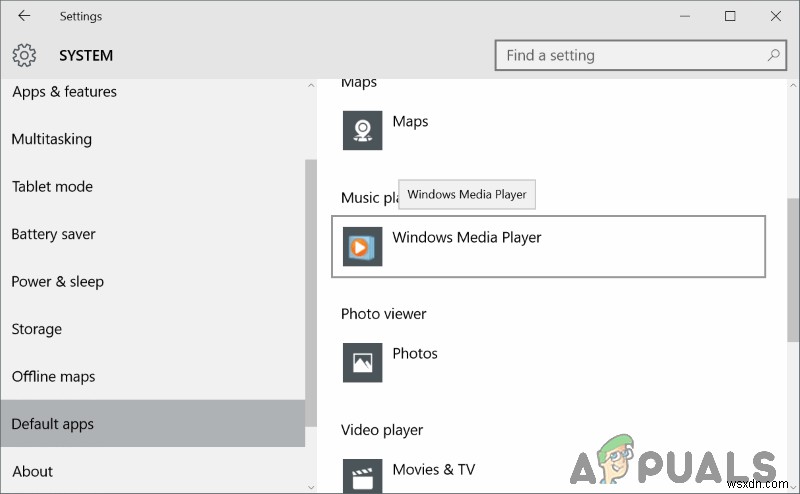800x494 pixels.
Task: Click the Movies & TV icon
Action: click(362, 474)
